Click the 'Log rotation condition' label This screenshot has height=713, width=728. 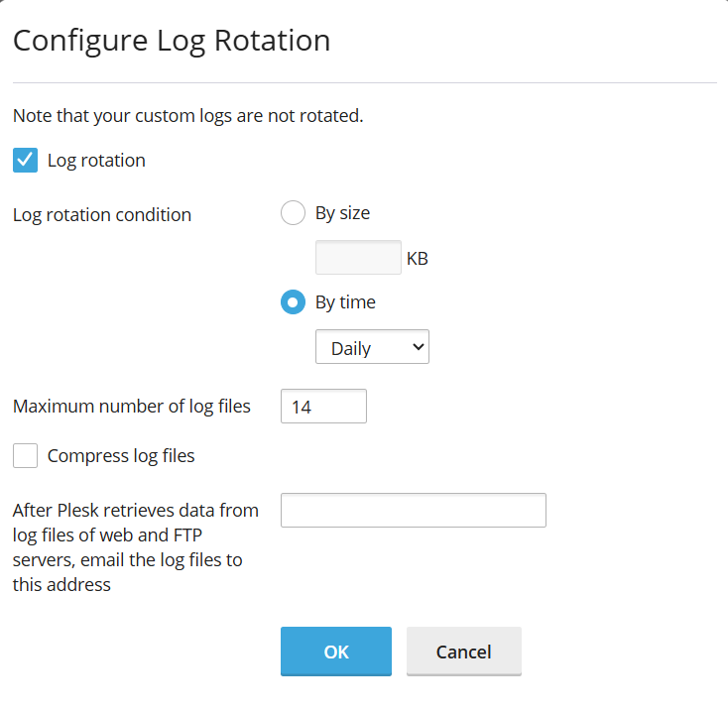click(102, 215)
